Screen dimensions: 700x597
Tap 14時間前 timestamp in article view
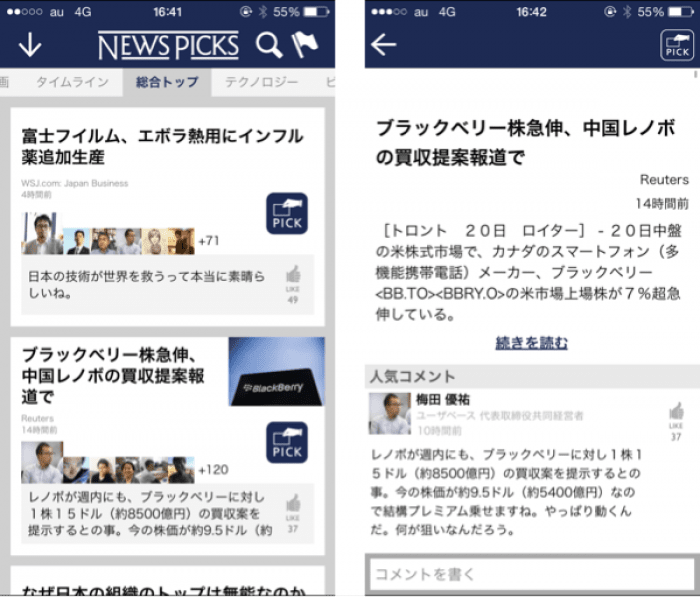(662, 204)
